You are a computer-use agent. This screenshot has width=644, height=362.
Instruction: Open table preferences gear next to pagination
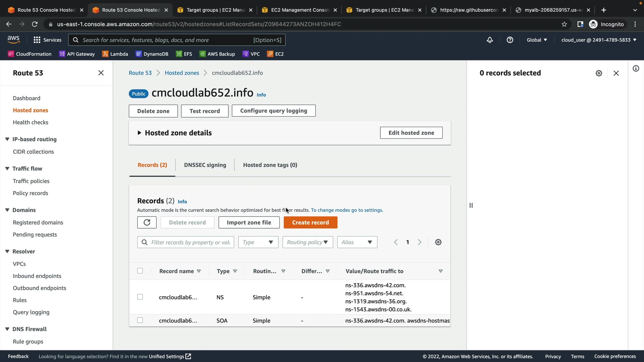[x=438, y=242]
